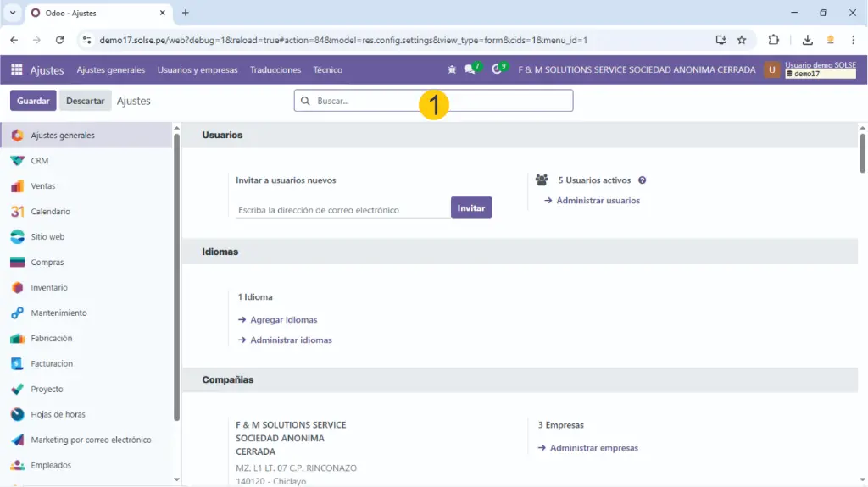Viewport: 868px width, 487px height.
Task: Click the Guardar button
Action: tap(33, 101)
